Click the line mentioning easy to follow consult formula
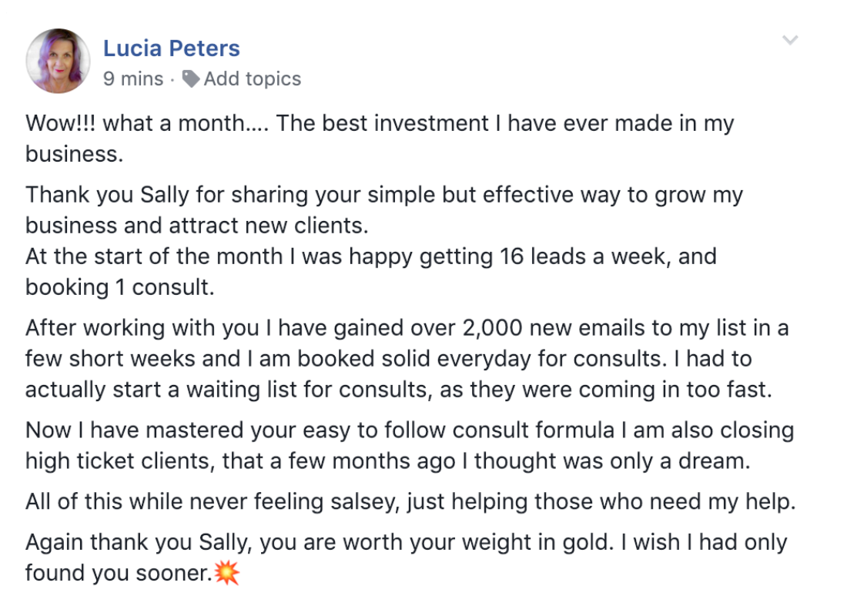This screenshot has width=847, height=616. (410, 430)
